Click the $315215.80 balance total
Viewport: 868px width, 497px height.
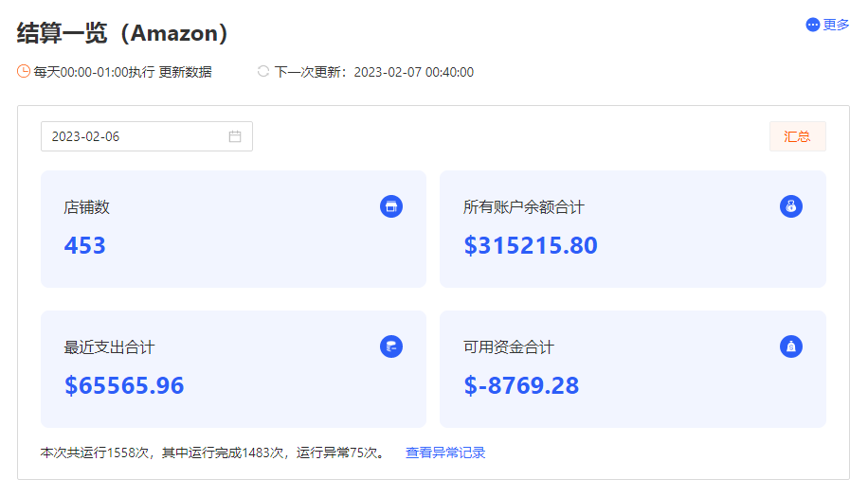pos(531,245)
